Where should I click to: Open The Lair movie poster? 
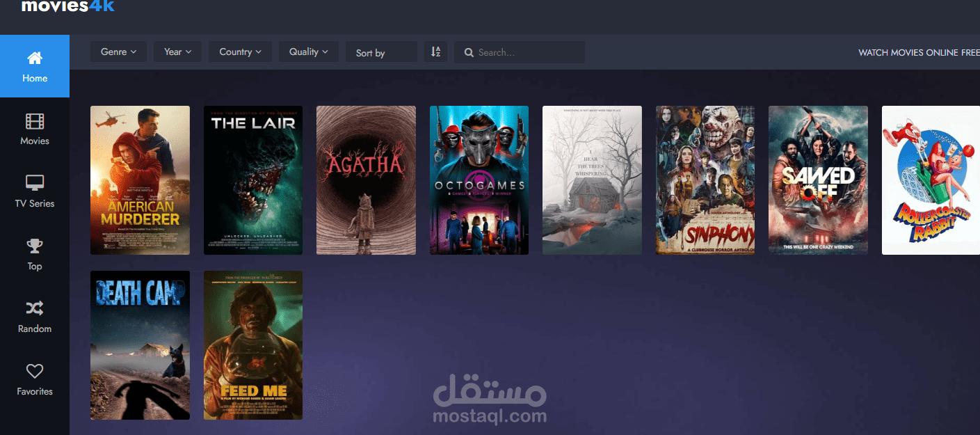pyautogui.click(x=253, y=180)
